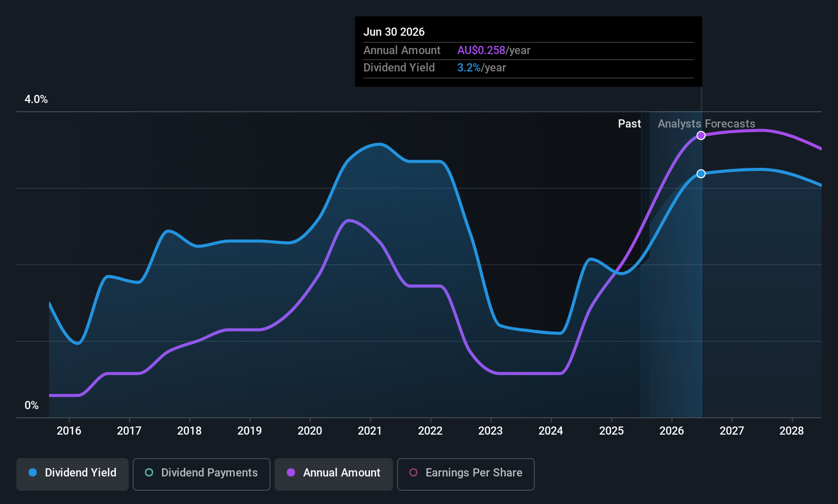Click the 2017 x-axis label
Viewport: 838px width, 504px height.
129,431
